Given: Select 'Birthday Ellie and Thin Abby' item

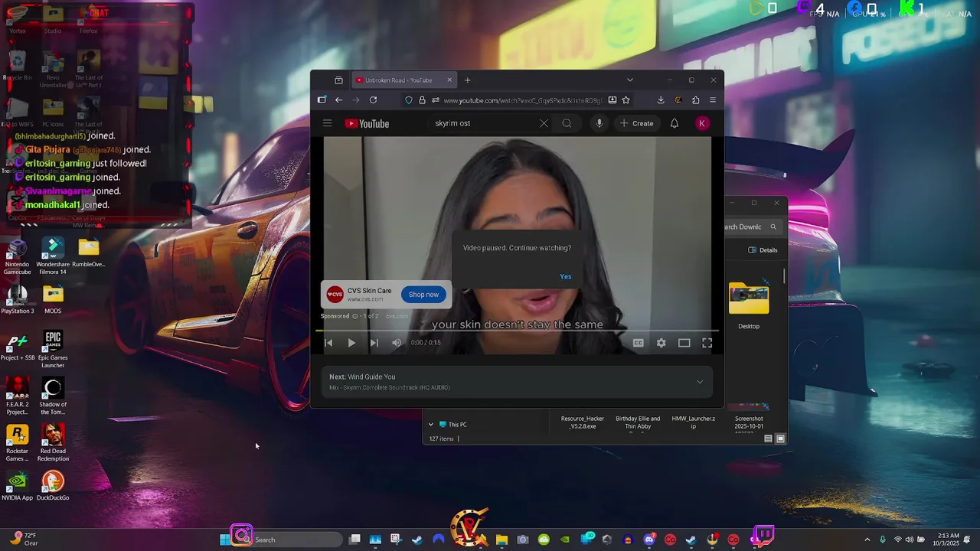Looking at the screenshot, I should [638, 422].
